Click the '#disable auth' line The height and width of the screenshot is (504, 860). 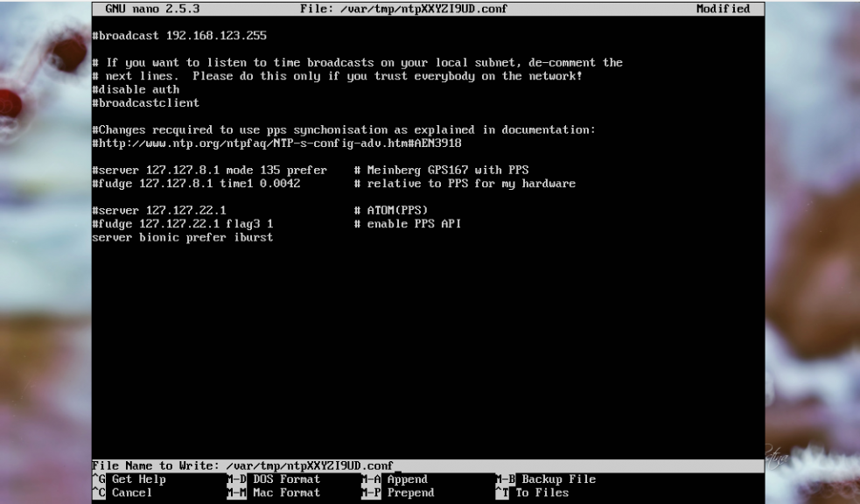[x=136, y=89]
